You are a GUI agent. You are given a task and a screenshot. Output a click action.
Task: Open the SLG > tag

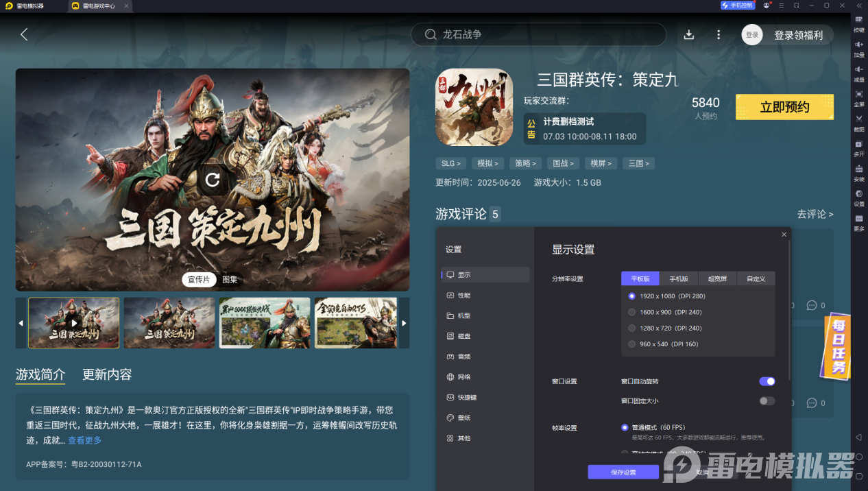[x=451, y=163]
